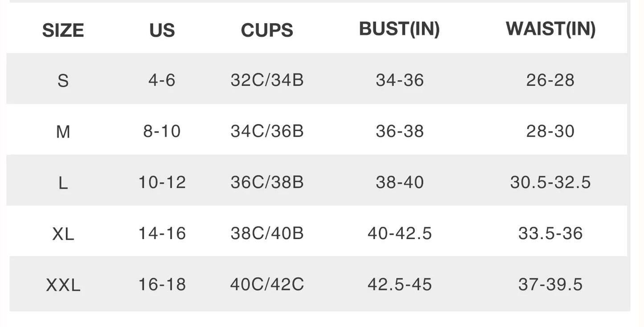Click the US column header
Viewport: 644px width, 327px height.
(x=162, y=30)
